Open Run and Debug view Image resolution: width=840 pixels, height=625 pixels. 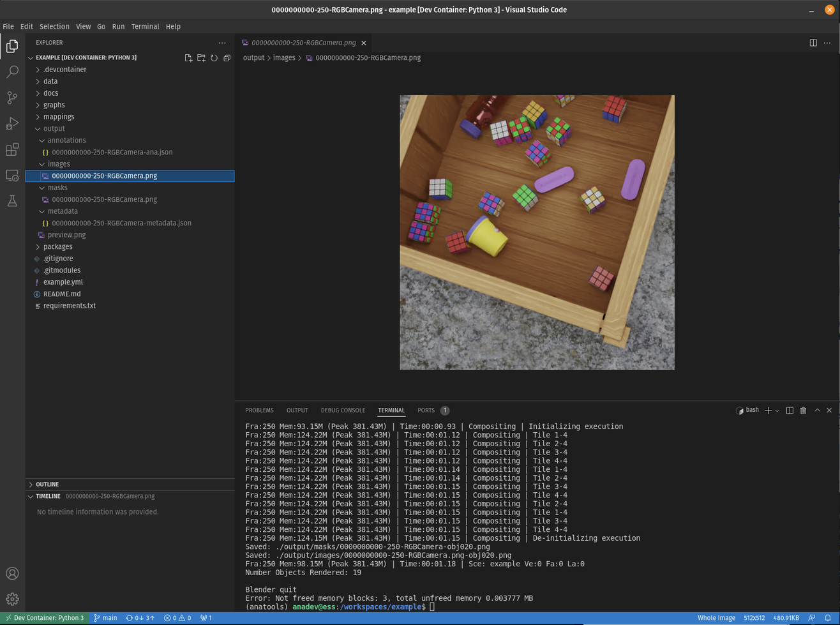pos(12,123)
